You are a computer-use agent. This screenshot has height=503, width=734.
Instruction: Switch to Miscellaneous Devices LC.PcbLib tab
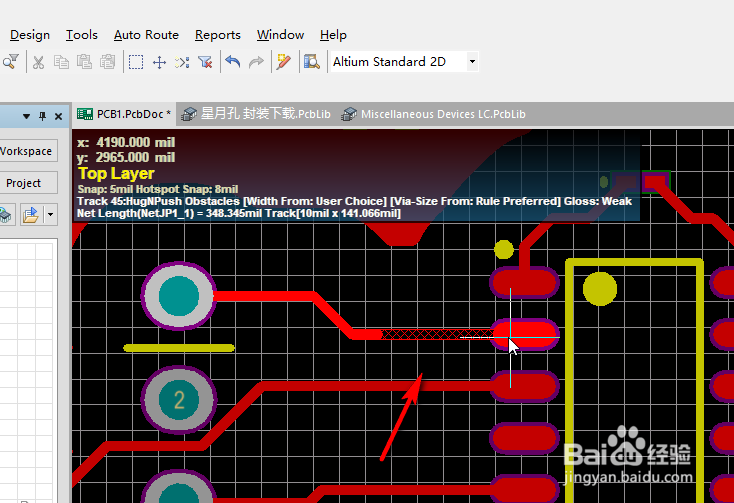433,114
